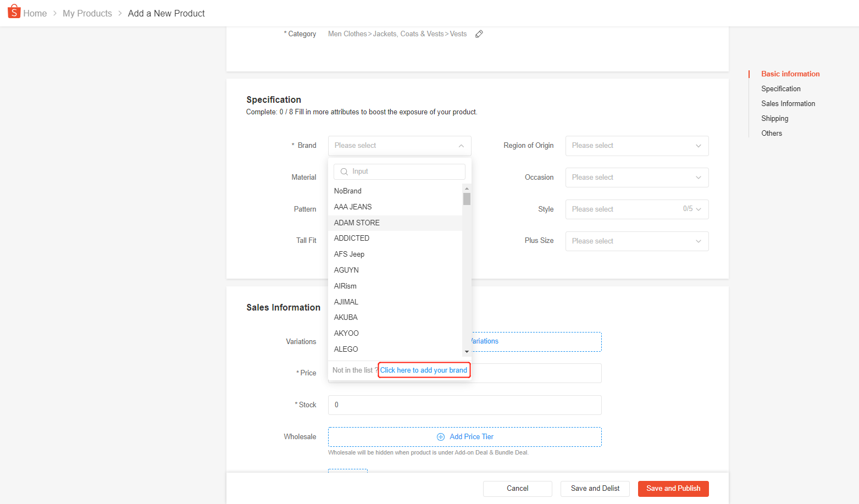Choose AGUYN from the dropdown

point(395,270)
